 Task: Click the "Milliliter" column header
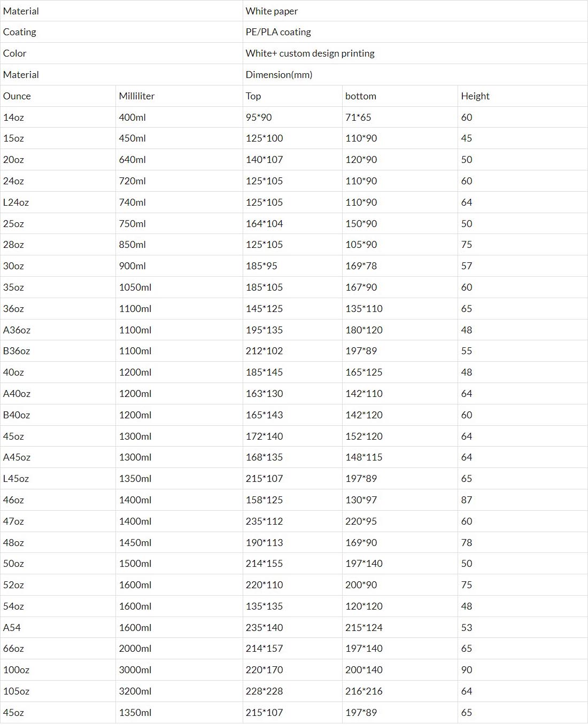(x=137, y=96)
